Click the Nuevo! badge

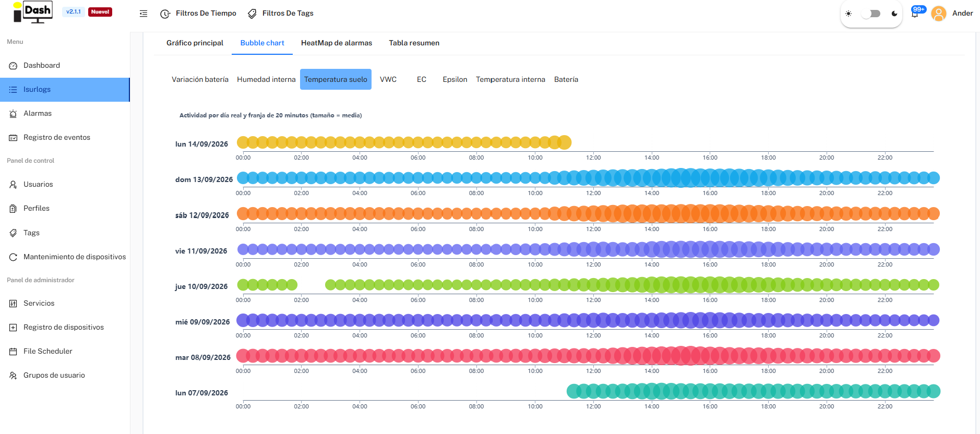(100, 12)
